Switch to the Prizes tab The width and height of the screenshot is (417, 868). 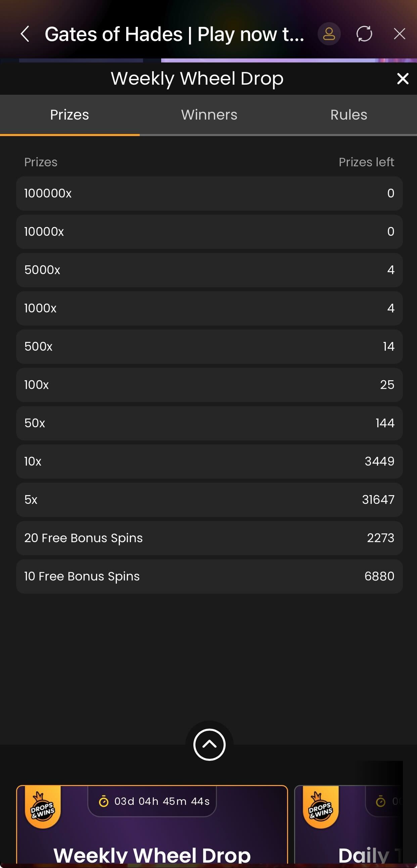point(70,115)
